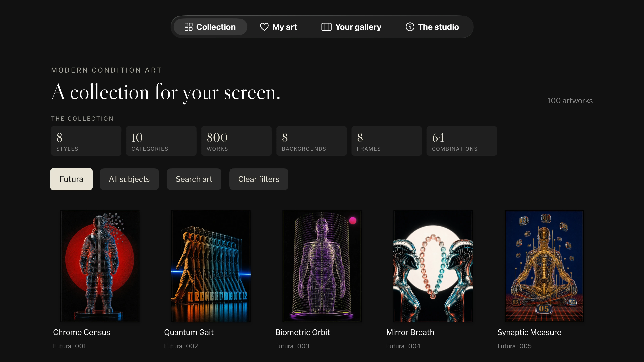
Task: Click the gallery columns icon
Action: [326, 27]
